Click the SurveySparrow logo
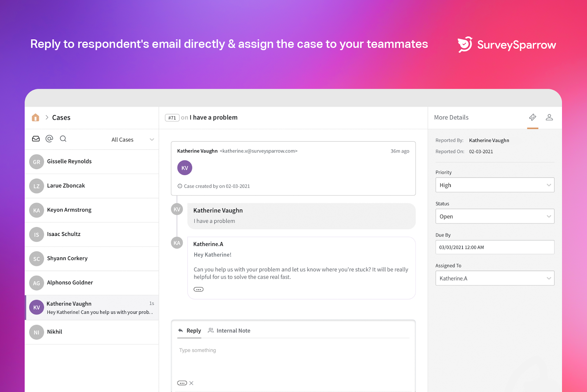587x392 pixels. (x=507, y=45)
